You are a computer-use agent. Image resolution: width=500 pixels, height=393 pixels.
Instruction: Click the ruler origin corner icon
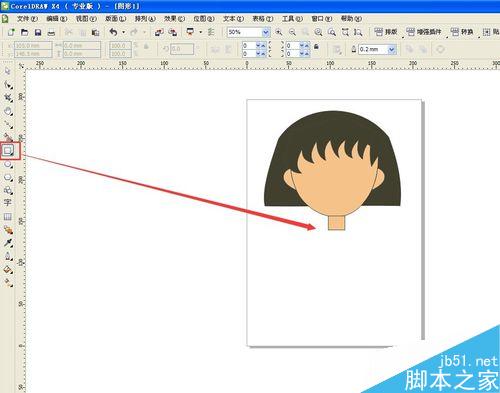pyautogui.click(x=21, y=66)
